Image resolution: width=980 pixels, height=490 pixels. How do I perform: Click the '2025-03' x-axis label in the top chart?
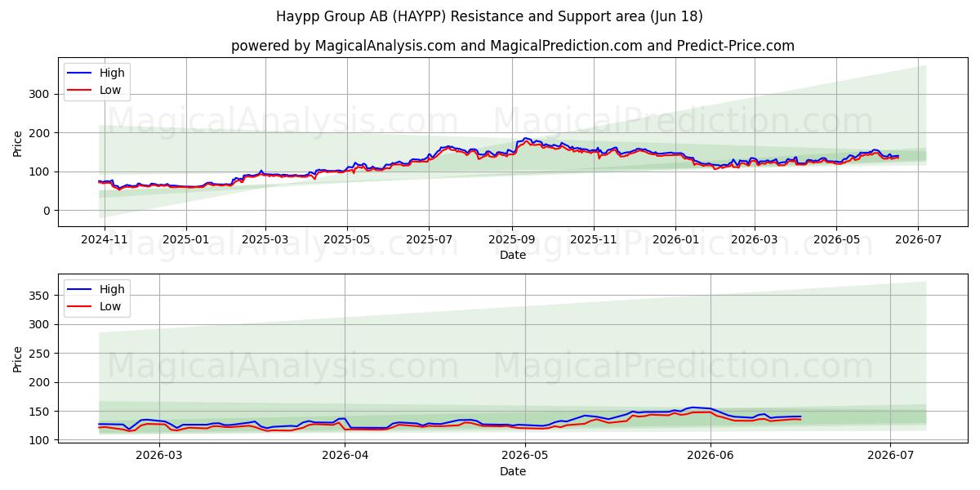265,241
